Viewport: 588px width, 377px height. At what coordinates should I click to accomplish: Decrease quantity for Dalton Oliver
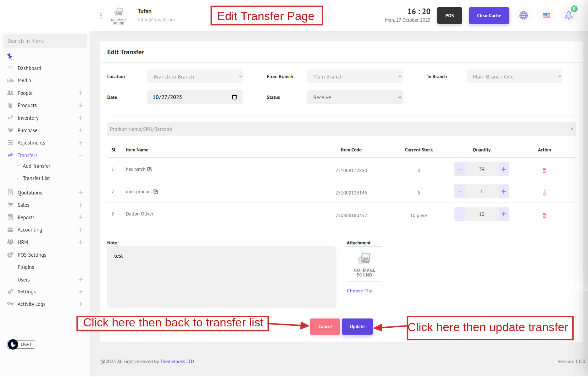coord(459,214)
